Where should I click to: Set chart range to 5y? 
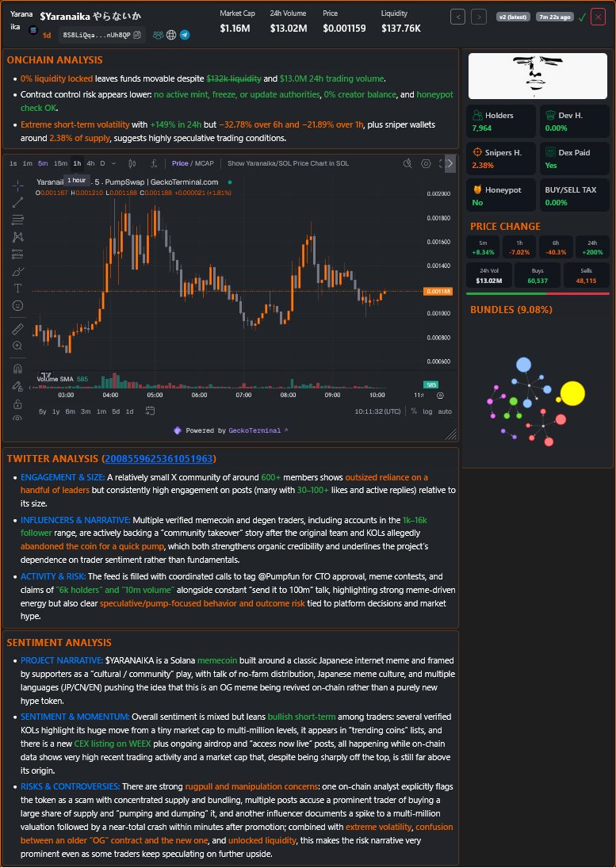(43, 411)
